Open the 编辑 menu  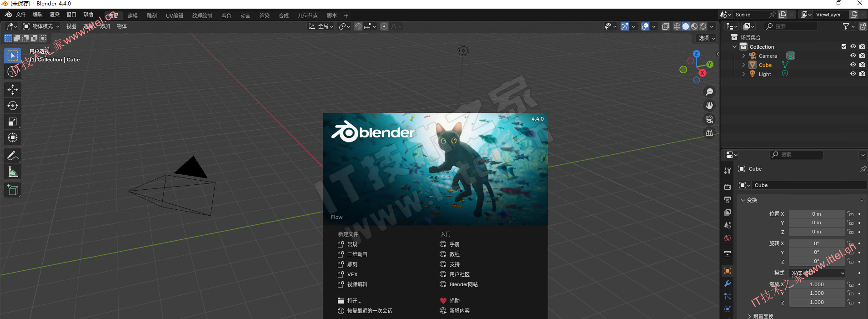point(38,15)
